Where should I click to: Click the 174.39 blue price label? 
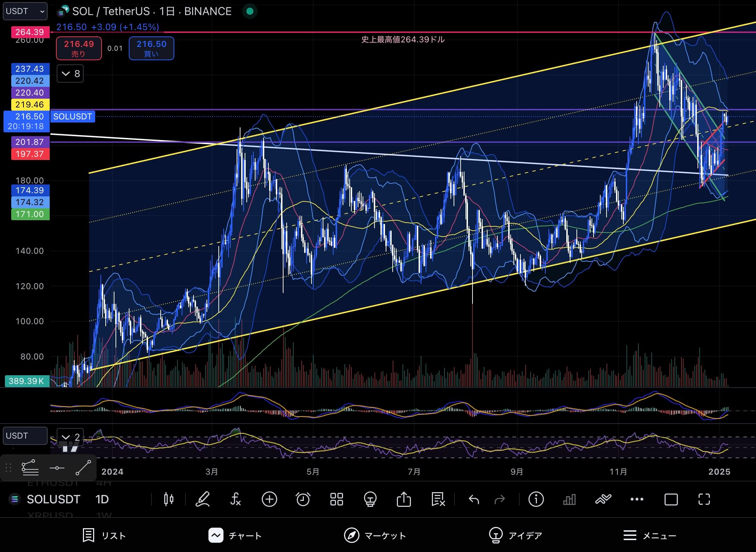point(30,190)
